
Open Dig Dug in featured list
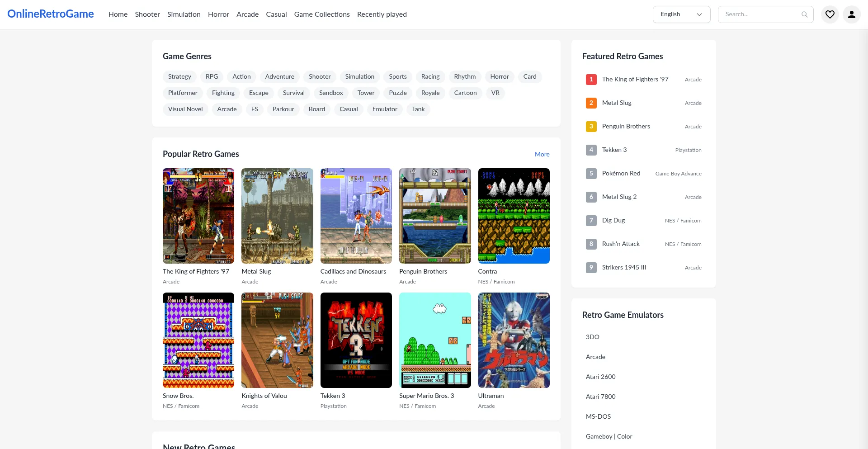613,221
